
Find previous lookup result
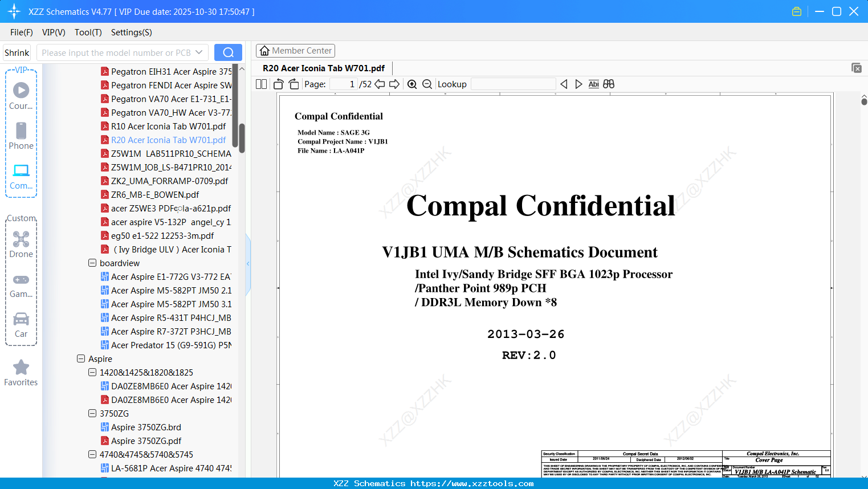(564, 84)
